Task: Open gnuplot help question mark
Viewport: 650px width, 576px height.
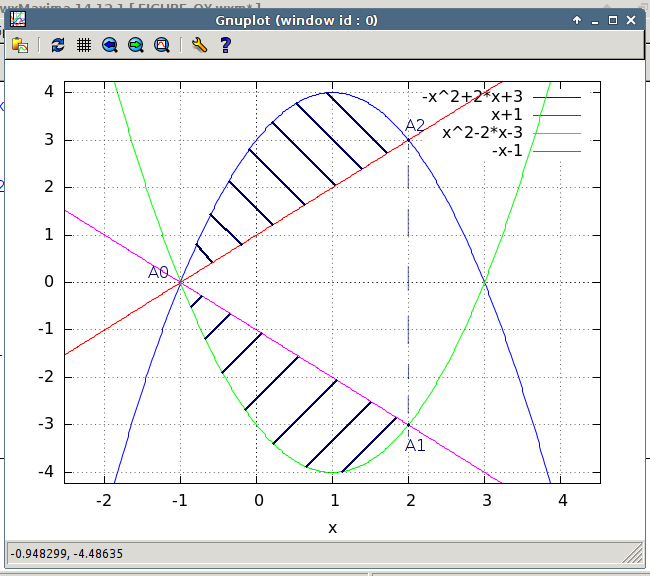Action: (x=225, y=45)
